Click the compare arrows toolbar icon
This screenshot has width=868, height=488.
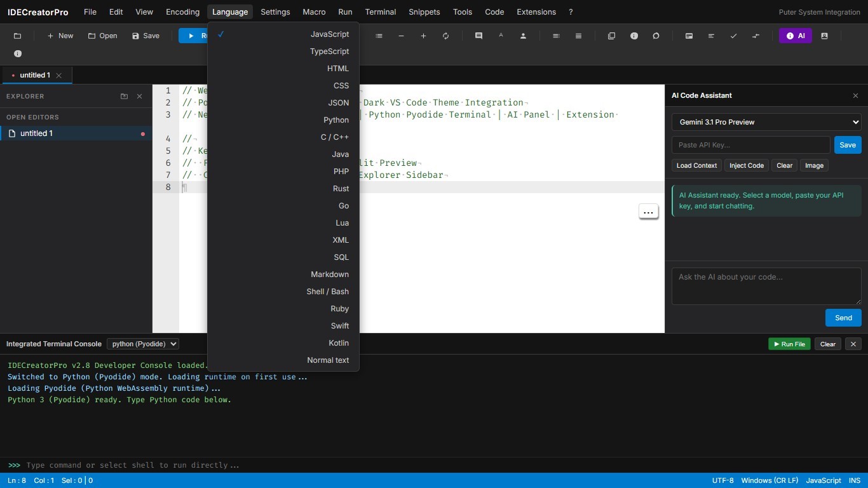[756, 36]
